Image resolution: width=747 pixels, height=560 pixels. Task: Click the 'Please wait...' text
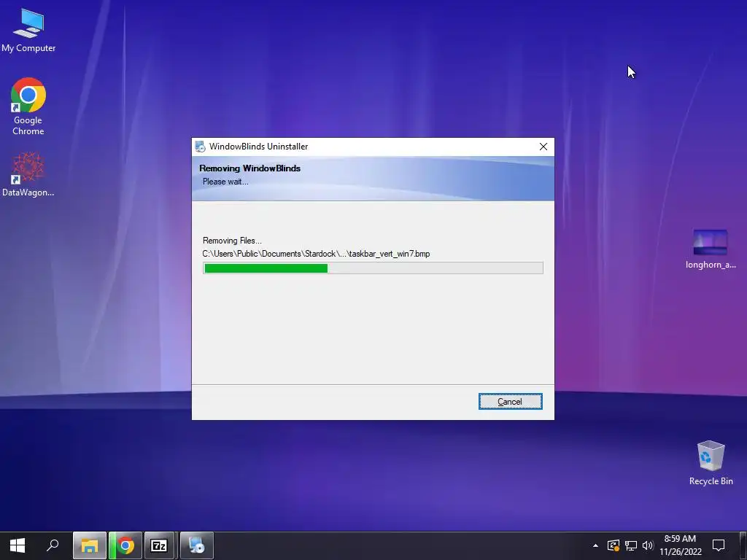coord(225,182)
